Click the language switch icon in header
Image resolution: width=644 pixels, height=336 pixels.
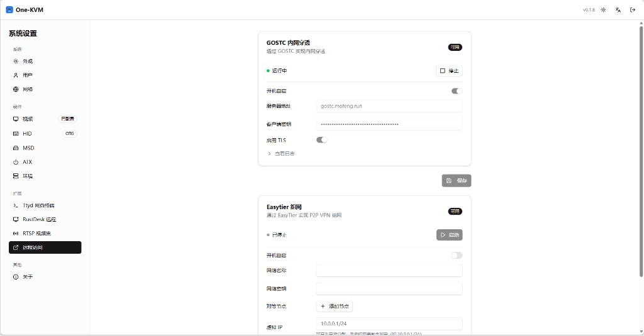[618, 10]
